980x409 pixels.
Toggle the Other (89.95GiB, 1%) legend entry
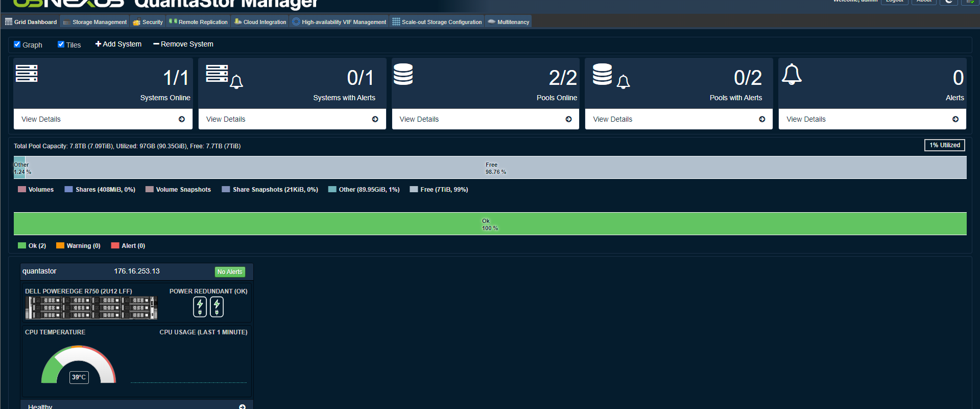364,189
